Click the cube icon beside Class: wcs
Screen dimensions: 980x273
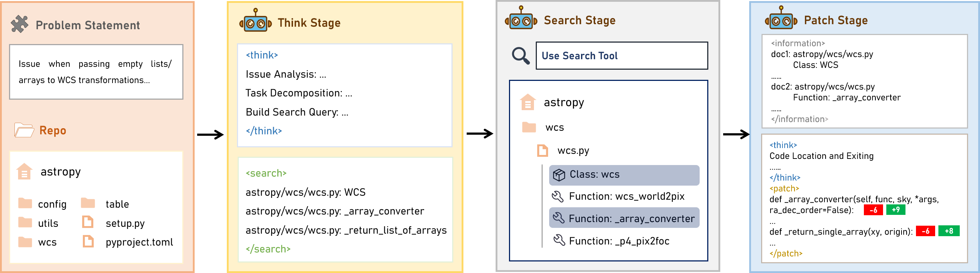[x=559, y=175]
